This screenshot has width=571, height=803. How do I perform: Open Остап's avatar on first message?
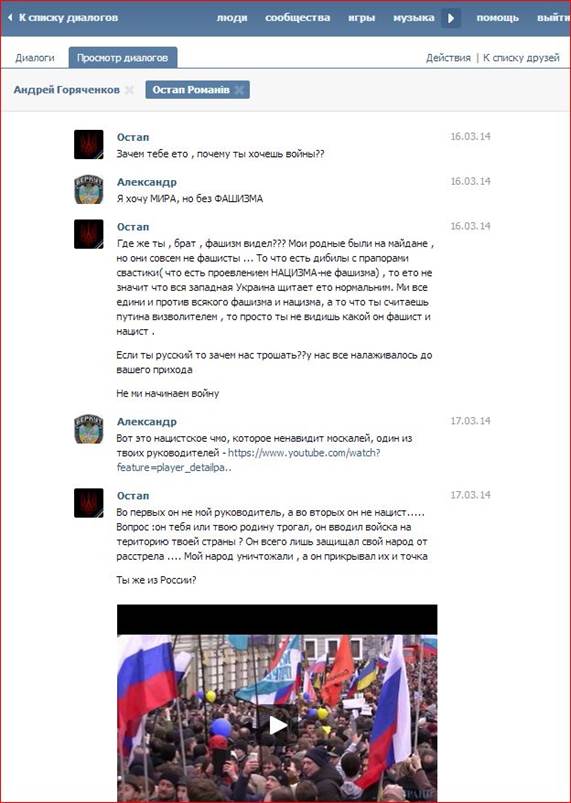pyautogui.click(x=89, y=144)
